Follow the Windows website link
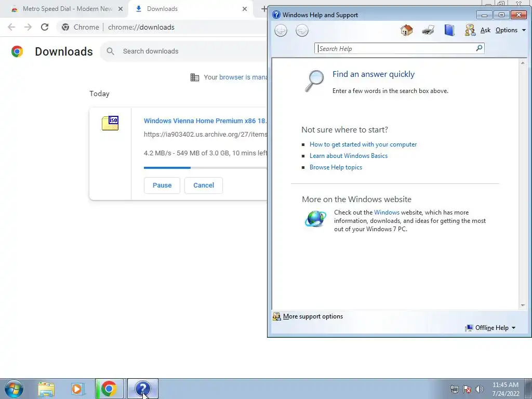The image size is (532, 399). (x=387, y=212)
